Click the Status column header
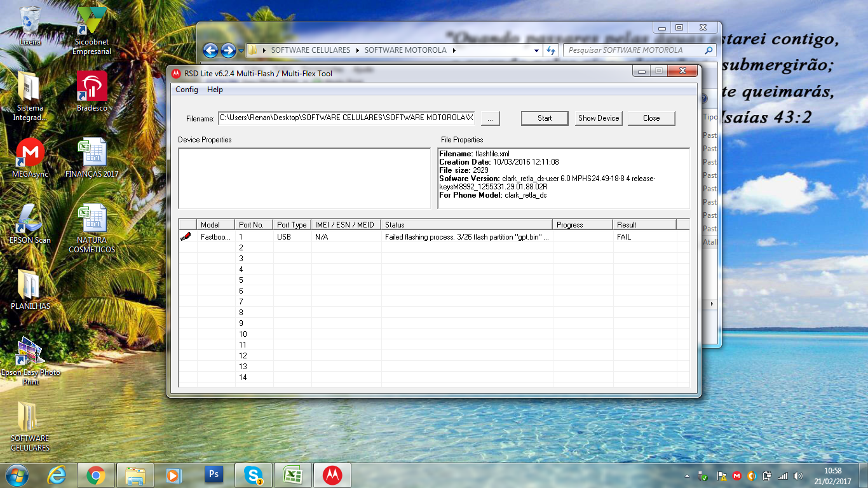Viewport: 868px width, 488px height. 467,225
